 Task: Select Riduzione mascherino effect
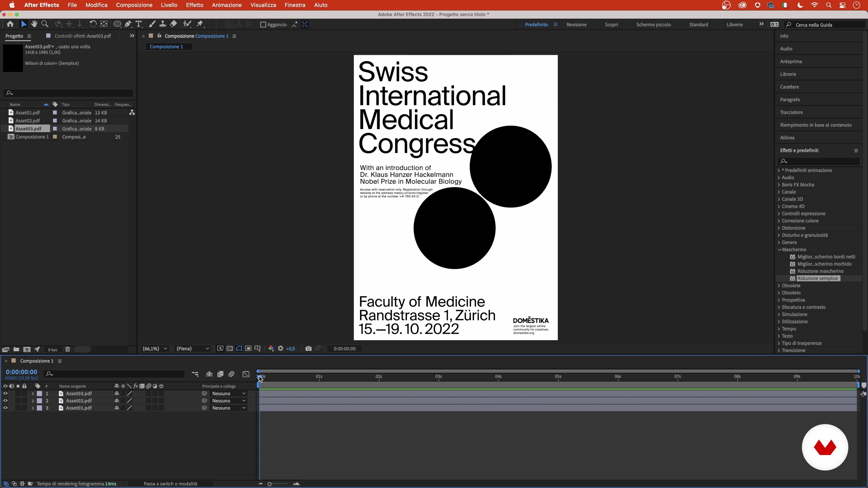[820, 271]
